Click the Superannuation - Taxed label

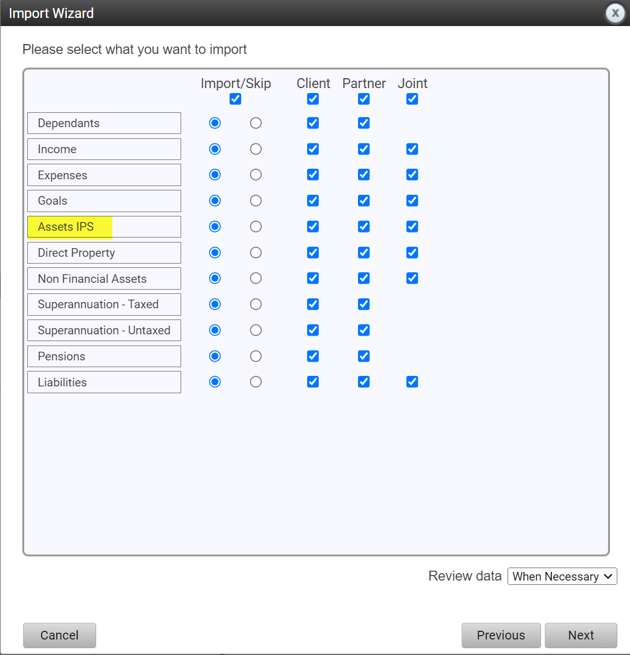[x=104, y=305]
